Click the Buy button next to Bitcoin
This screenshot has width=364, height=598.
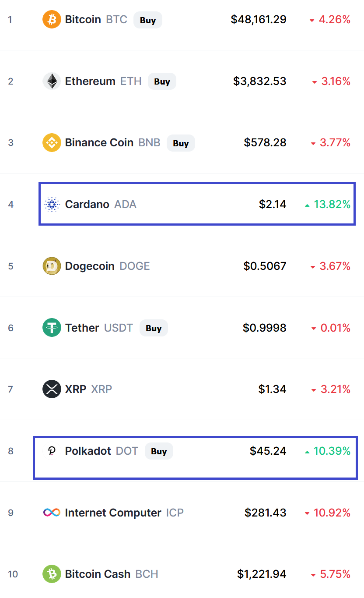click(148, 20)
